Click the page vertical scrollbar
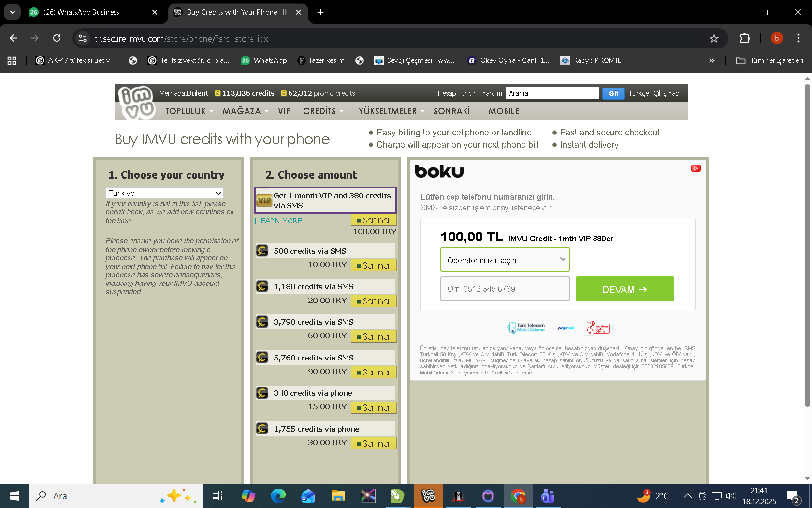This screenshot has width=812, height=508. (x=807, y=245)
